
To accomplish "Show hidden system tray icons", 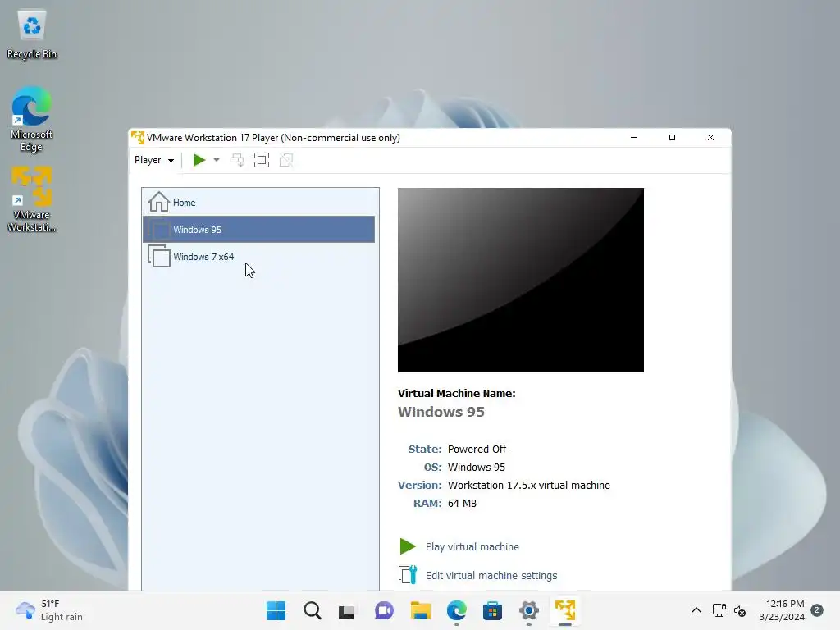I will (x=696, y=610).
